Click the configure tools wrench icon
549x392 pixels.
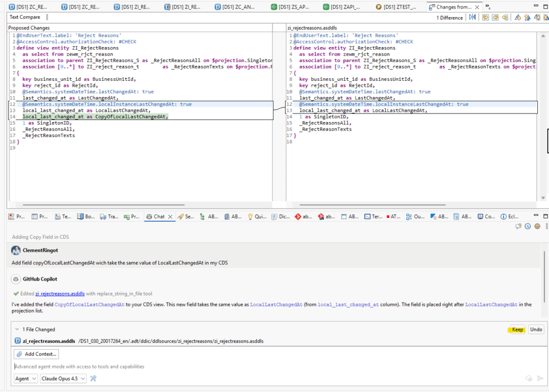pyautogui.click(x=93, y=379)
